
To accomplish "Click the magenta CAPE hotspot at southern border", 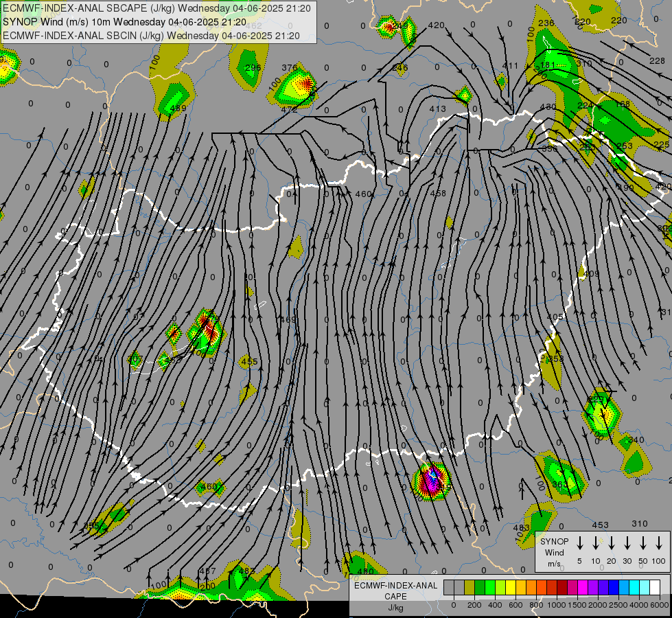I will [432, 481].
